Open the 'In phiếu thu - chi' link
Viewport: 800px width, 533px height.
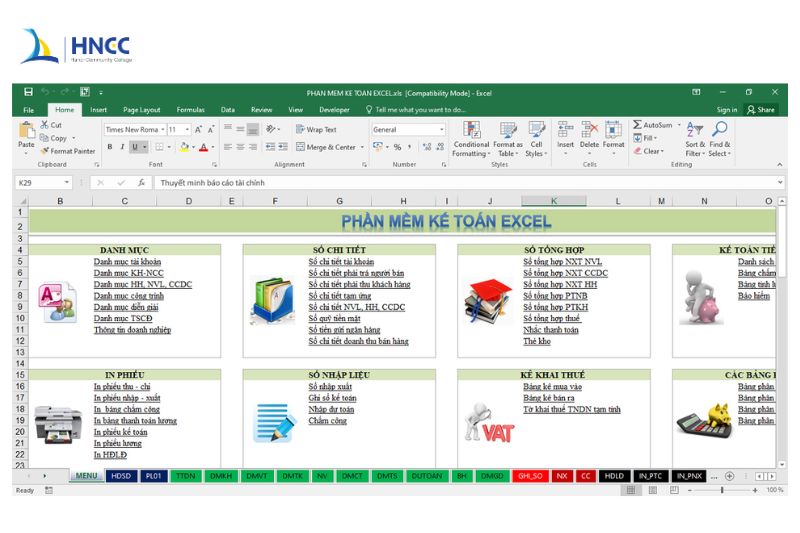(122, 387)
